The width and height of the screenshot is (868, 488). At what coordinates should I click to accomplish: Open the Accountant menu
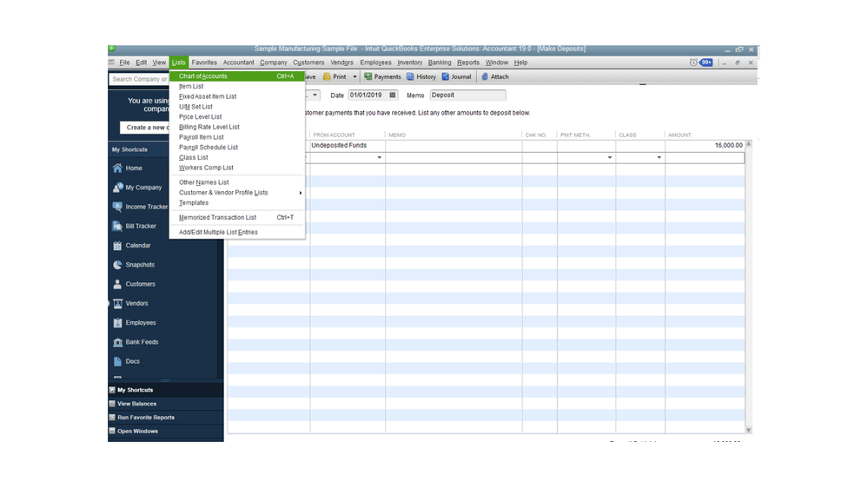(239, 63)
